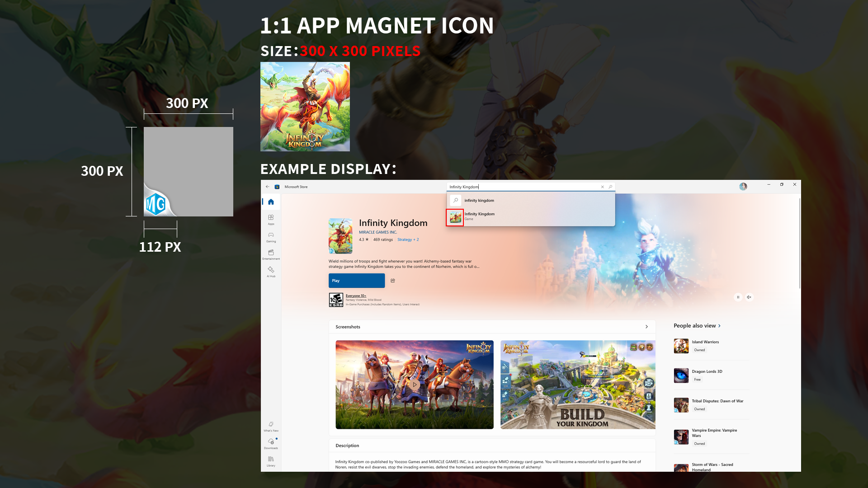
Task: Click the search magnifier icon in search box
Action: [610, 187]
